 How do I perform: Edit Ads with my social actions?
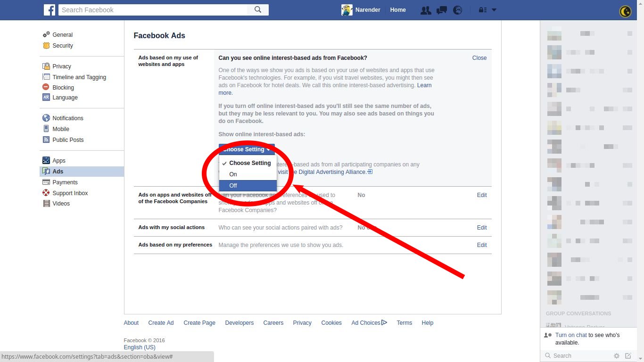pyautogui.click(x=482, y=228)
